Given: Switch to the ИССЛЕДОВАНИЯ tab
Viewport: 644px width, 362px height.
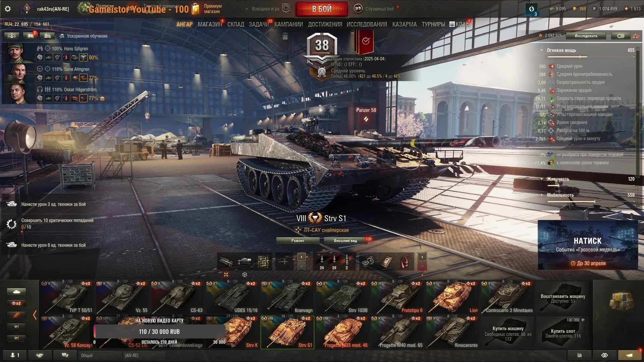Looking at the screenshot, I should coord(367,24).
